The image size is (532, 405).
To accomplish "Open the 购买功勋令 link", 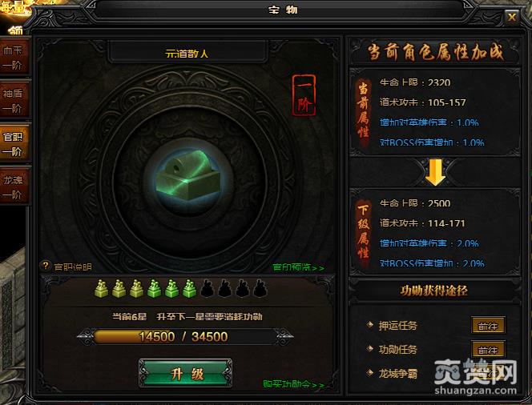I will 293,384.
